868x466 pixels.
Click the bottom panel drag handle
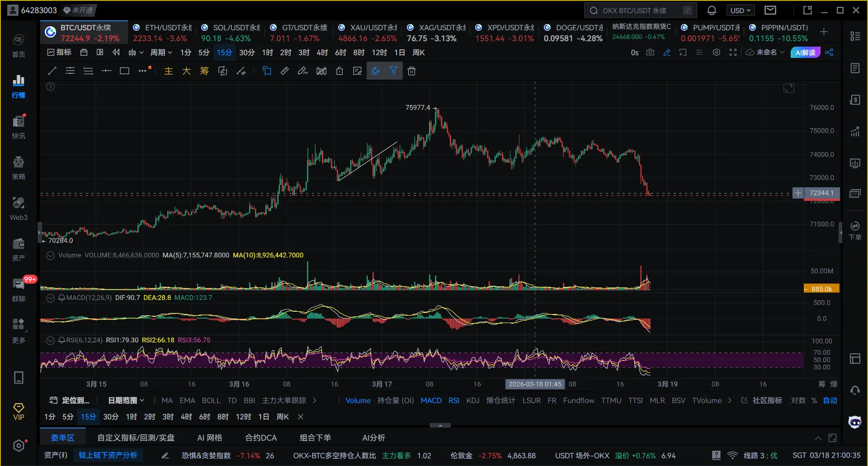pyautogui.click(x=440, y=425)
